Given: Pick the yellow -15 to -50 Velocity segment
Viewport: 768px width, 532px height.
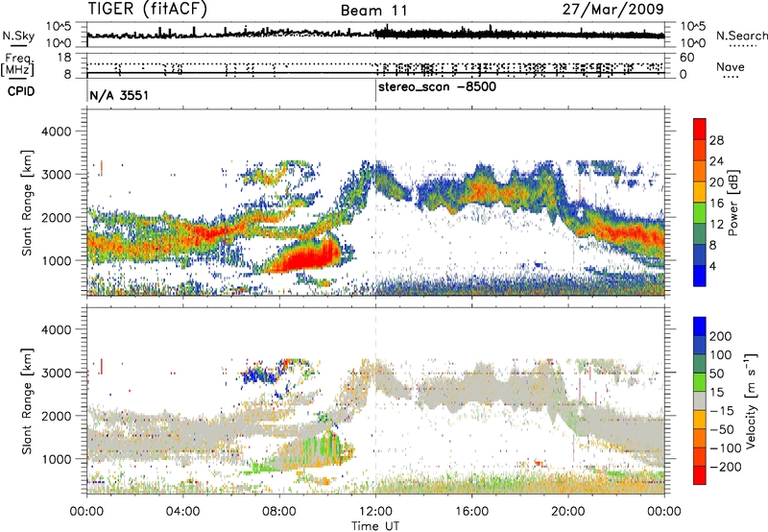Looking at the screenshot, I should coord(700,420).
